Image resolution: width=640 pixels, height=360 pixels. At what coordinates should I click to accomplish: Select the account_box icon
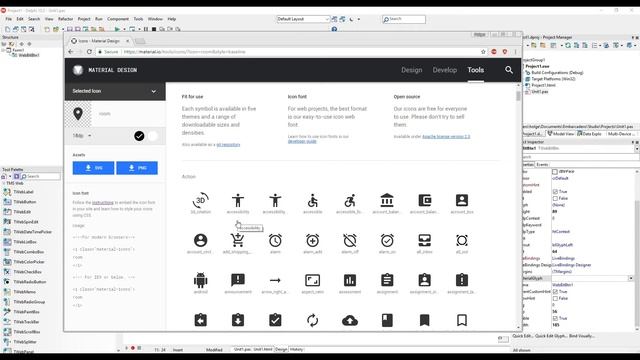[x=462, y=200]
